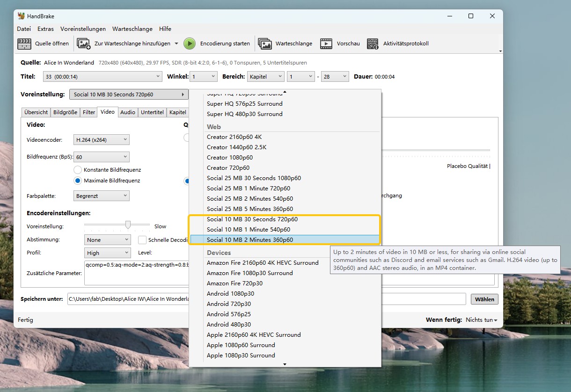Click the Quelle öffnen clapperboard icon

pos(24,44)
